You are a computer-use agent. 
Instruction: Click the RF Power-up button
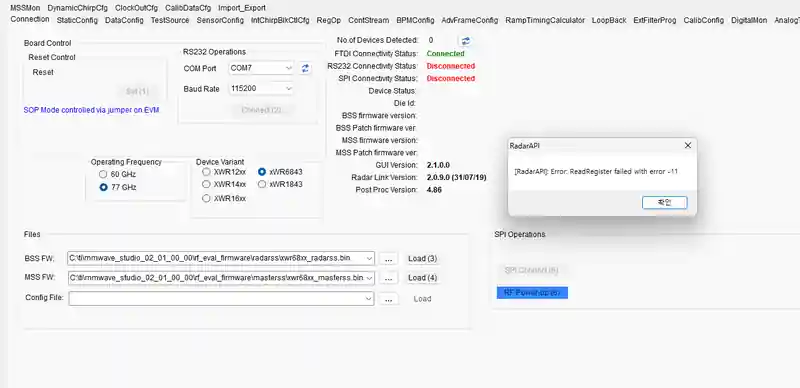tap(532, 293)
